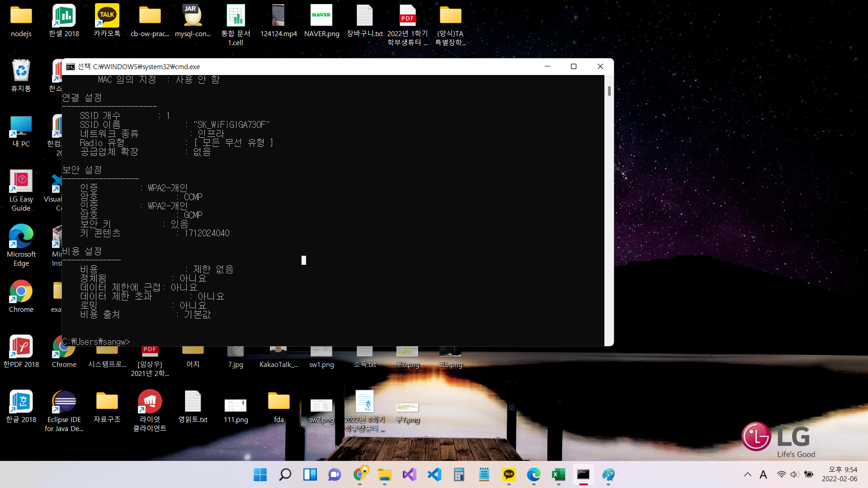Open File Explorer from the taskbar
Screen dimensions: 868x488
click(384, 474)
